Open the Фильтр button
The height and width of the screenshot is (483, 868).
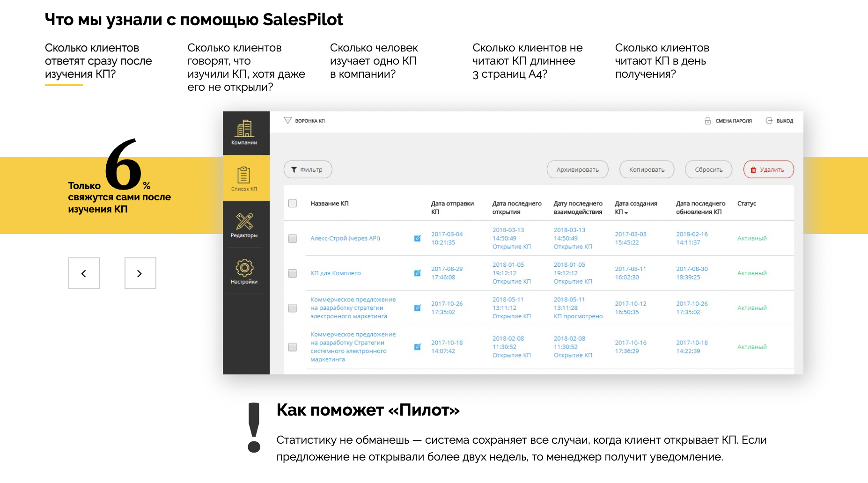[x=308, y=169]
